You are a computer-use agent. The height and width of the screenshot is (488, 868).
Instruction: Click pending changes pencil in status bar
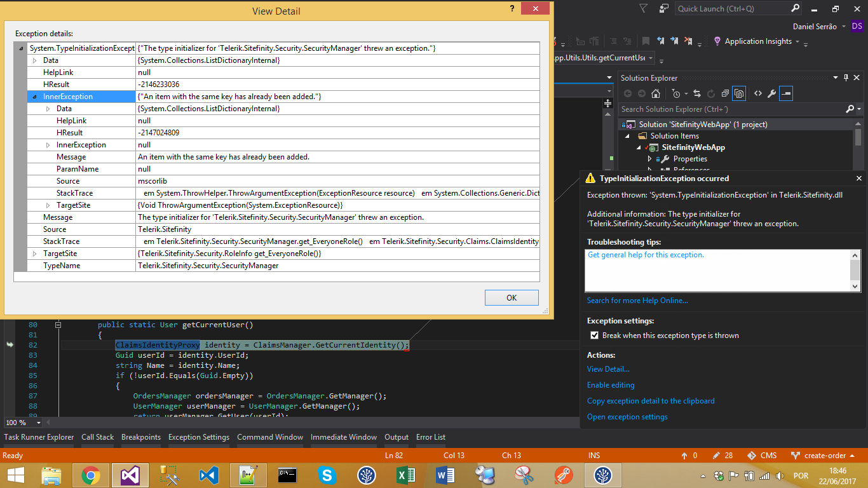pos(716,456)
